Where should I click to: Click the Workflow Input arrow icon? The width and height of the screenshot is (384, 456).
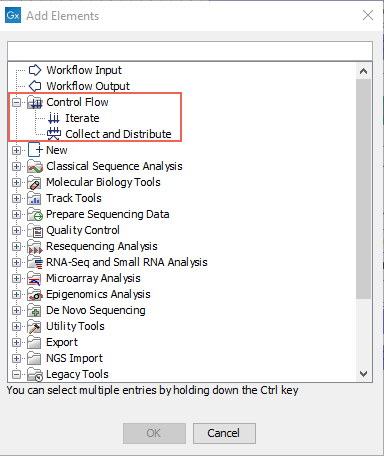35,70
